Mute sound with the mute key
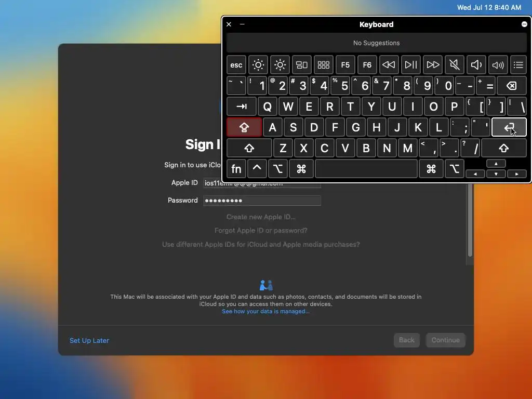The width and height of the screenshot is (532, 399). tap(454, 65)
